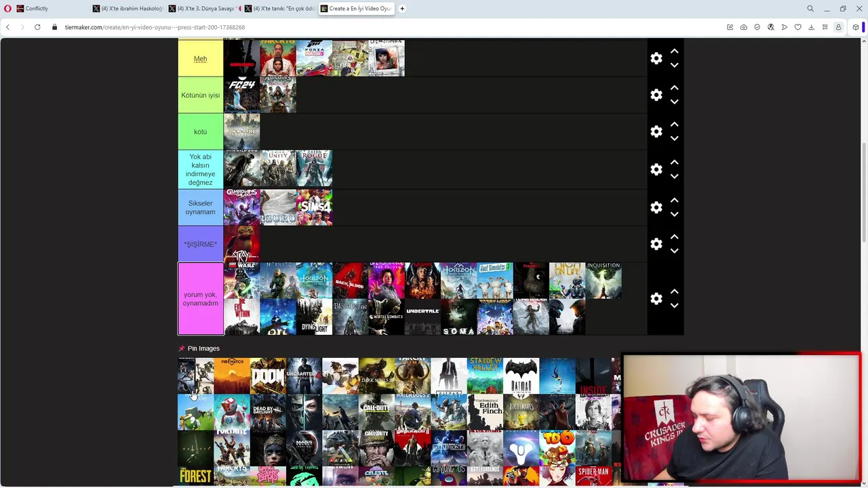Open settings gear for Kötünün iyisi tier
The width and height of the screenshot is (868, 488).
tap(656, 95)
